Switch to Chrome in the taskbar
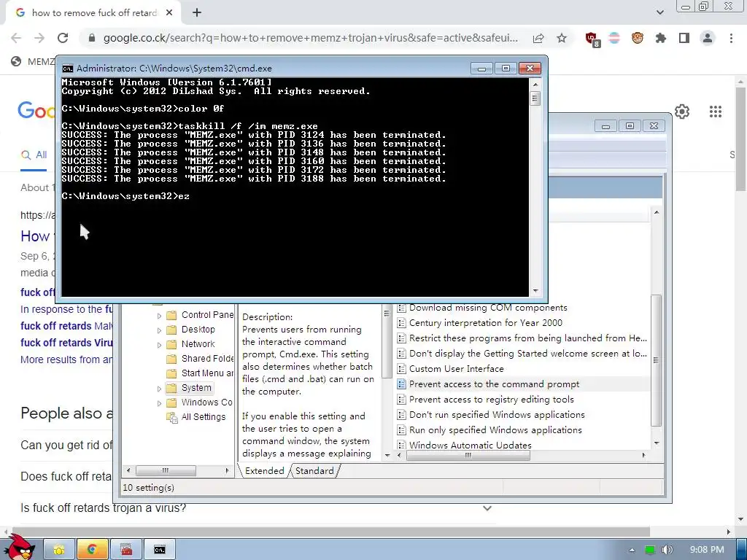This screenshot has width=747, height=560. (92, 550)
